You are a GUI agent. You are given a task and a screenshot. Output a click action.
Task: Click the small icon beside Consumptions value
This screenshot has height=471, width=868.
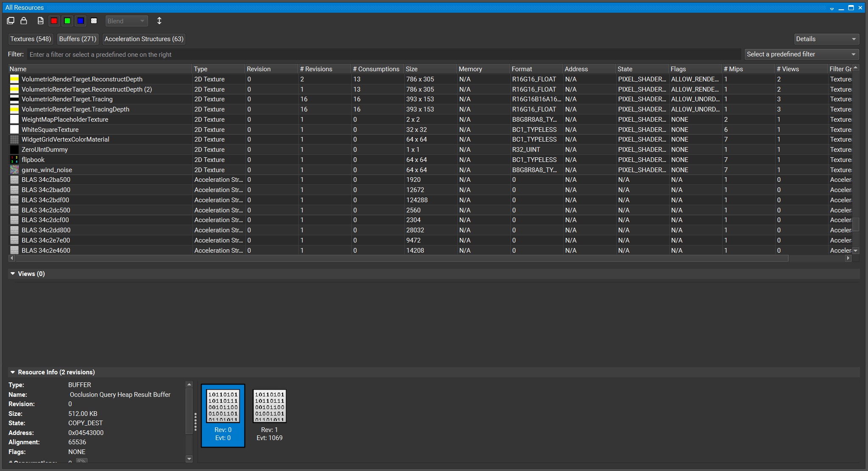click(82, 461)
